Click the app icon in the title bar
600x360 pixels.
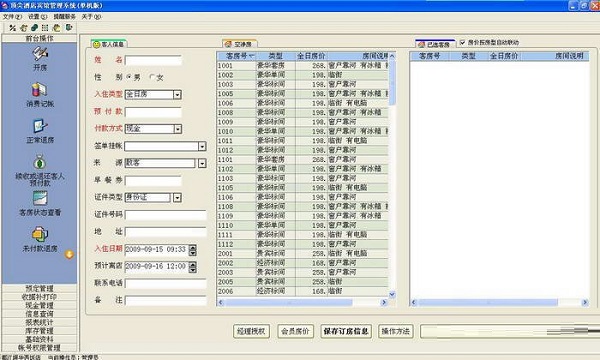[x=5, y=5]
